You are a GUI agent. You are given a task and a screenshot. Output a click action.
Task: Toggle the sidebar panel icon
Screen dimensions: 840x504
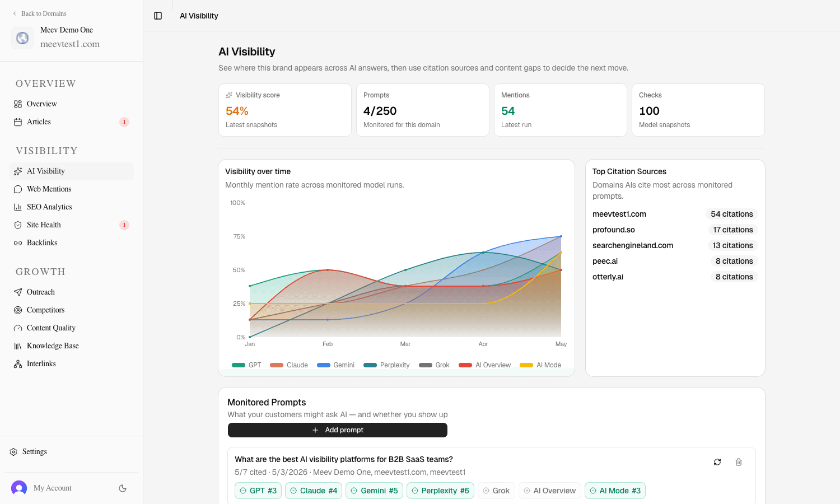158,16
